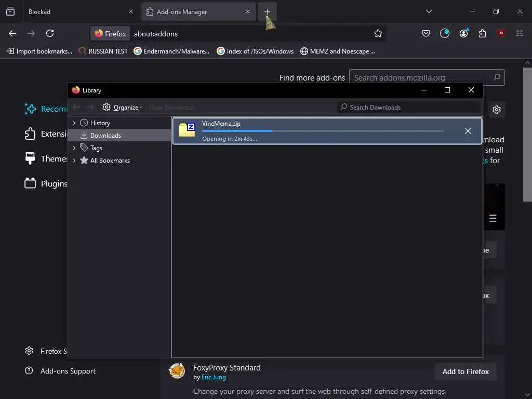Select Tags in Library sidebar
532x399 pixels.
coord(96,148)
